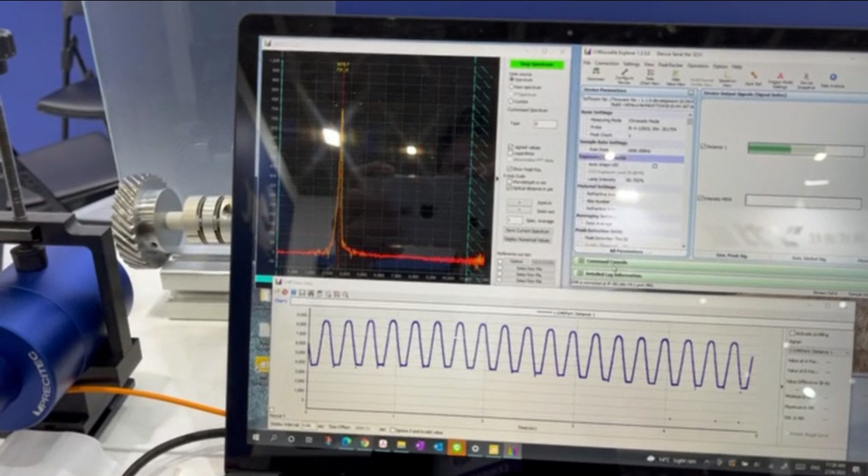The width and height of the screenshot is (868, 476).
Task: Toggle the Optical distance in µm checkbox
Action: tap(510, 188)
